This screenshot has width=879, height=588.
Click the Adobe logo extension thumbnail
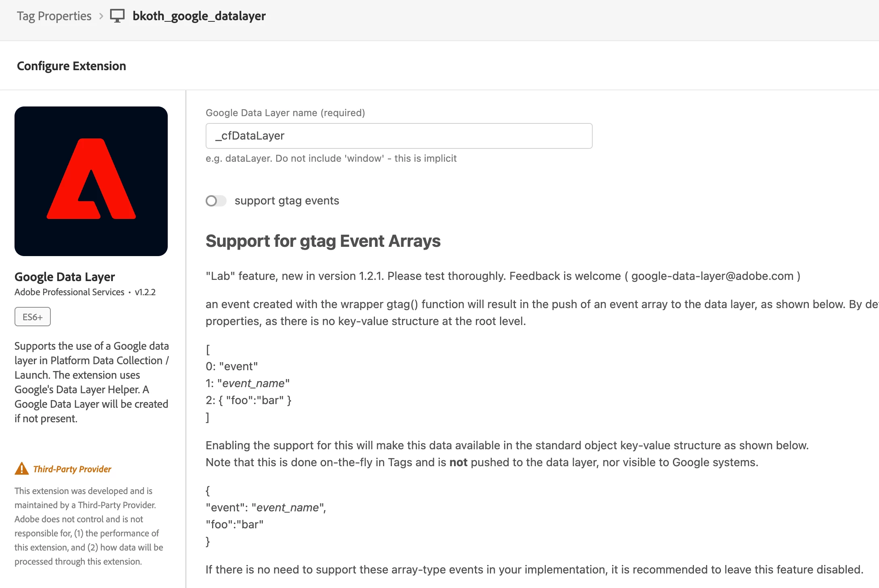(x=91, y=181)
